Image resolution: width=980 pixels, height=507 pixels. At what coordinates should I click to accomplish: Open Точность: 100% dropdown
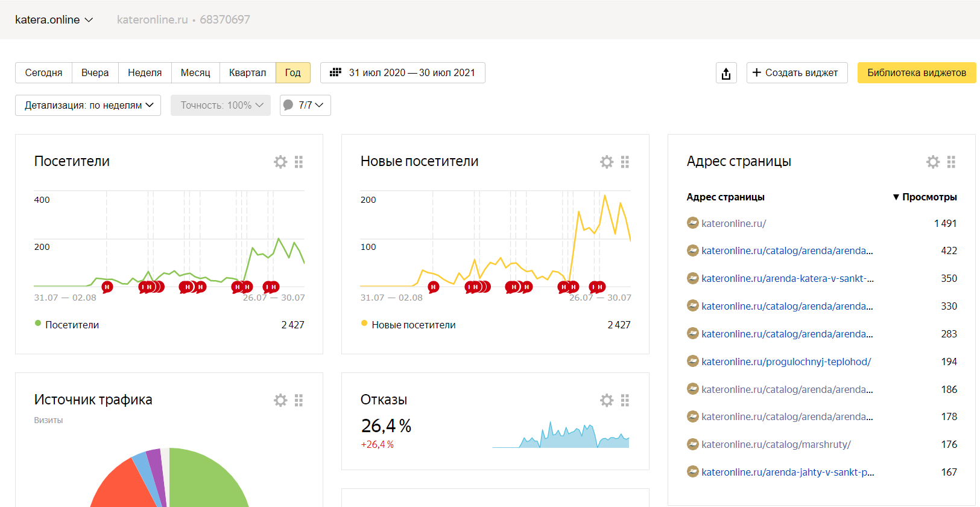point(221,105)
